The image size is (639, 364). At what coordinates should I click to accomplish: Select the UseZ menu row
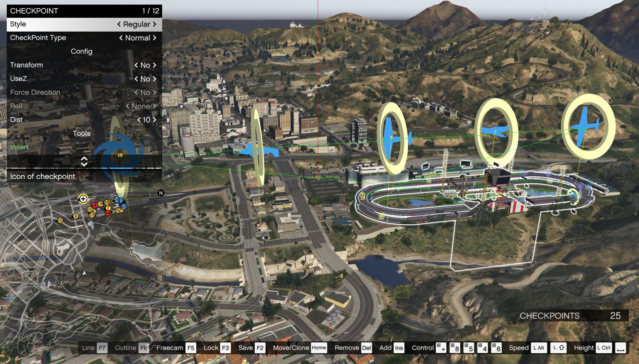(x=84, y=79)
